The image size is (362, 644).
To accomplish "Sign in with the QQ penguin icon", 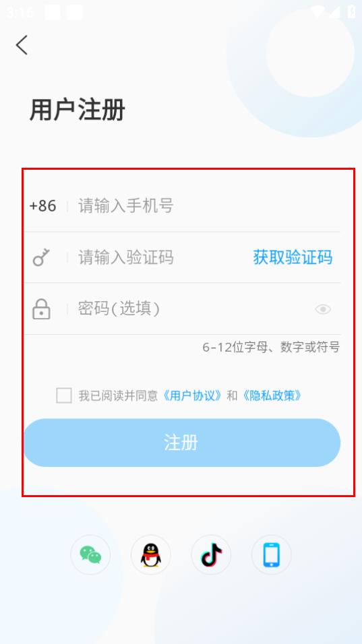I will [151, 554].
